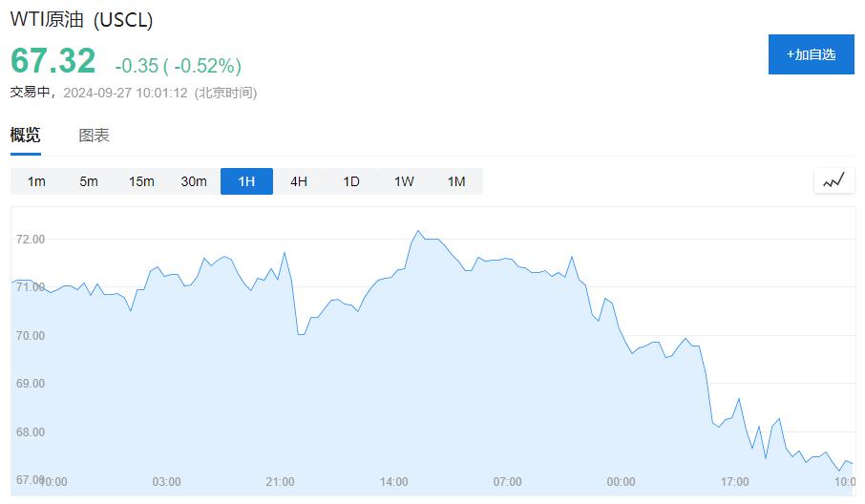
Task: Select the 5m timeframe
Action: (x=89, y=181)
